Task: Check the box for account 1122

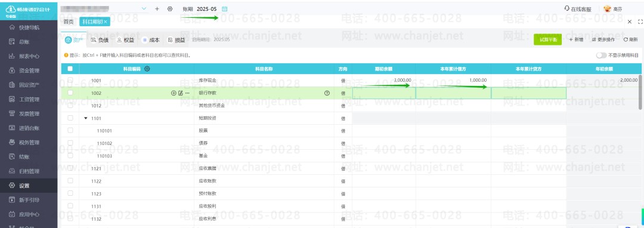Action: 70,180
